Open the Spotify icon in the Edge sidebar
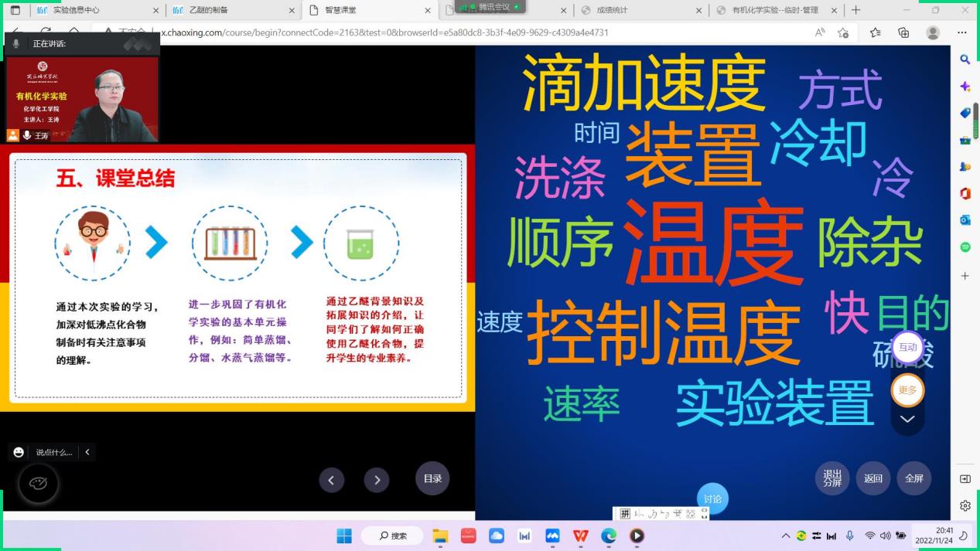 (965, 247)
